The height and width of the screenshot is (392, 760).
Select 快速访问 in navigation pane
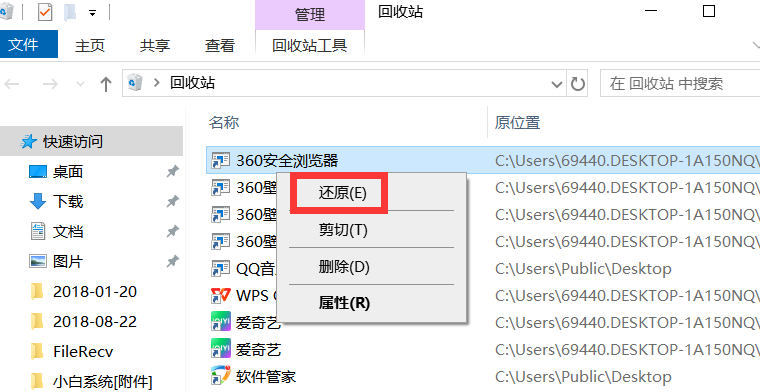92,141
